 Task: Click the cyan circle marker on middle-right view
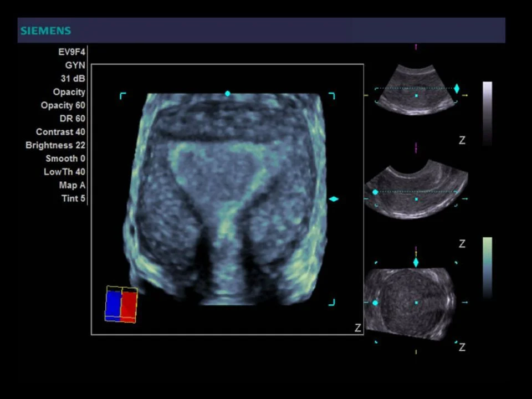(x=375, y=192)
